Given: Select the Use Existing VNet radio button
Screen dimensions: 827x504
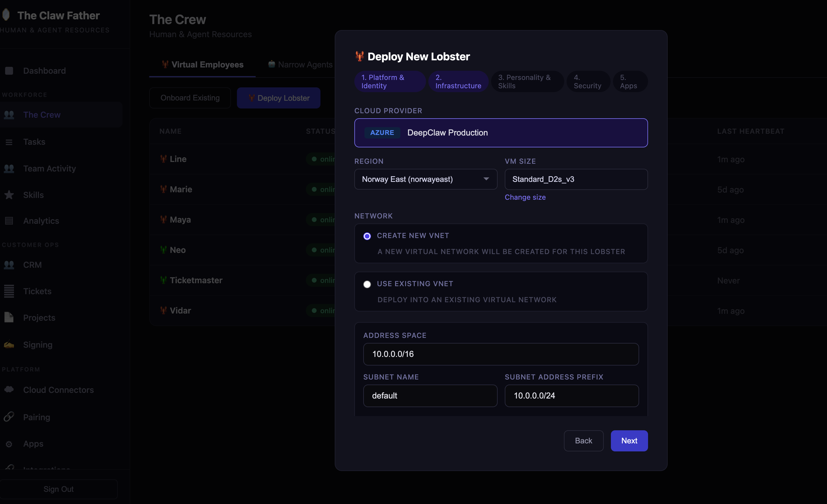Looking at the screenshot, I should click(367, 284).
